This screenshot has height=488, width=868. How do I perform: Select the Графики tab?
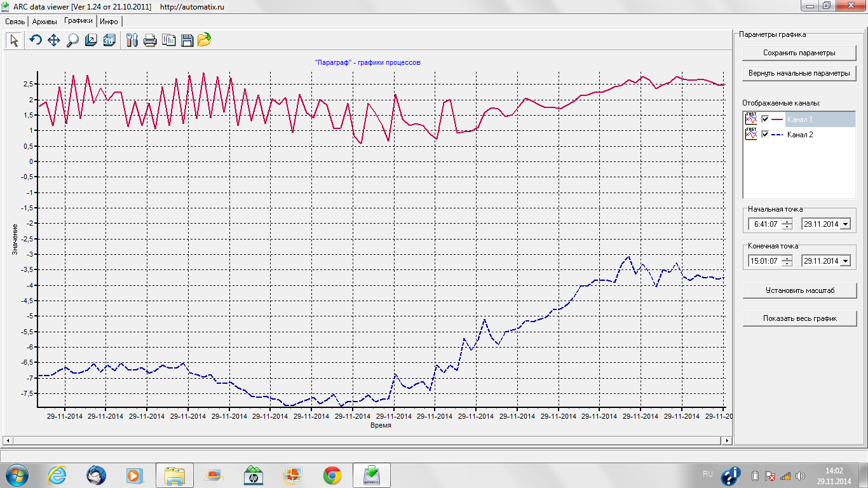pyautogui.click(x=78, y=20)
